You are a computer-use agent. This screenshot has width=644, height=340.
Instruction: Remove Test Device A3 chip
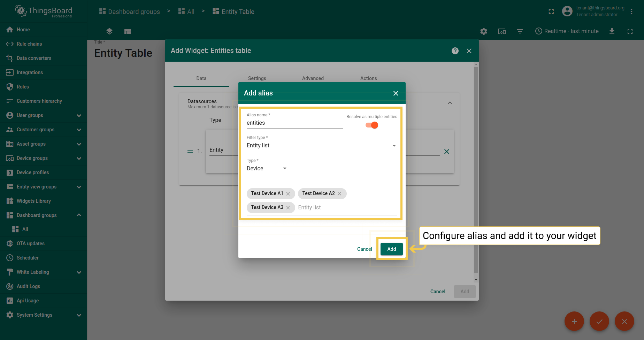click(x=288, y=208)
